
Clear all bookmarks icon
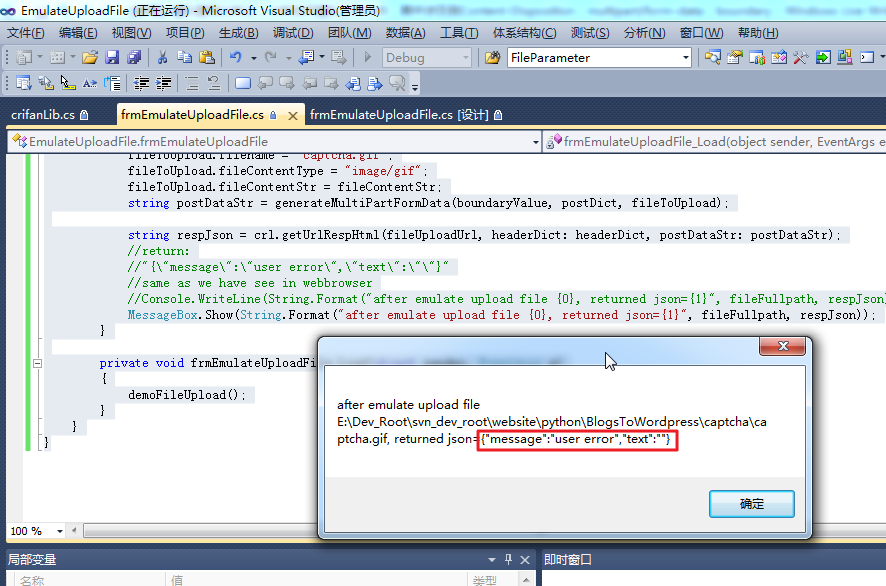pos(398,84)
